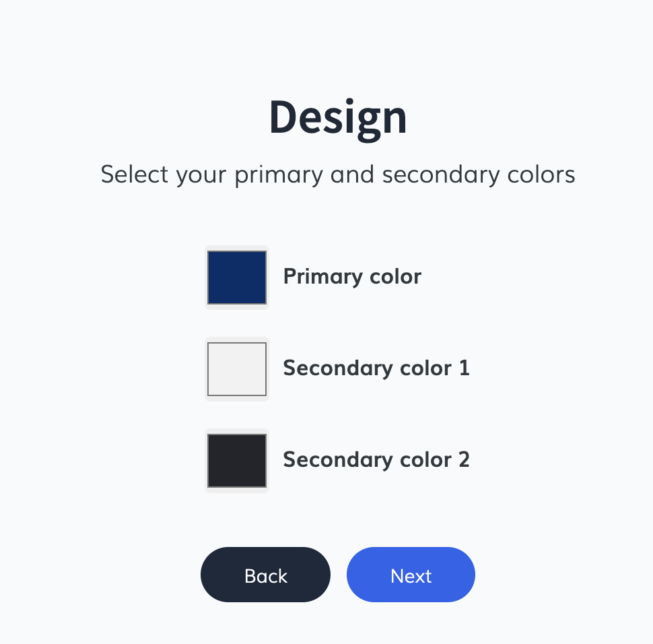Click the Next button
The height and width of the screenshot is (644, 653).
(411, 575)
